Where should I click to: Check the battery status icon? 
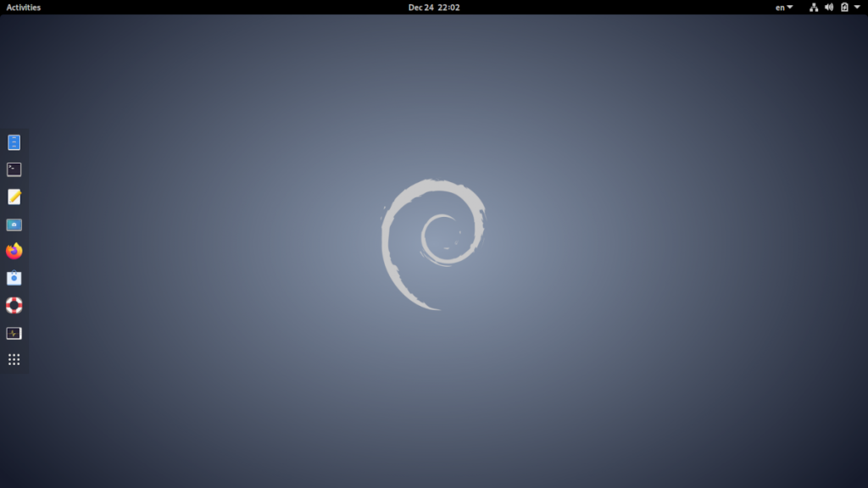click(845, 7)
